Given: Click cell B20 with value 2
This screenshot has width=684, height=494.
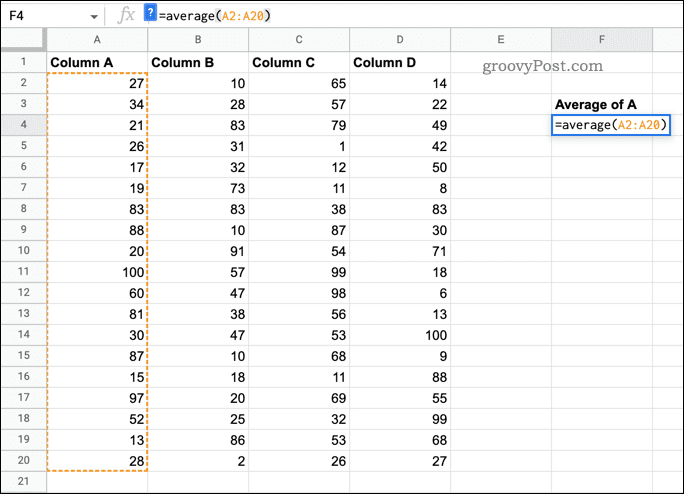Looking at the screenshot, I should (198, 461).
